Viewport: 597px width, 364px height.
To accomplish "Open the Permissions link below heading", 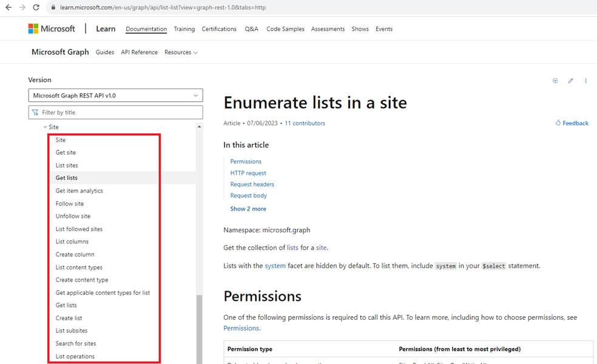I will 241,328.
